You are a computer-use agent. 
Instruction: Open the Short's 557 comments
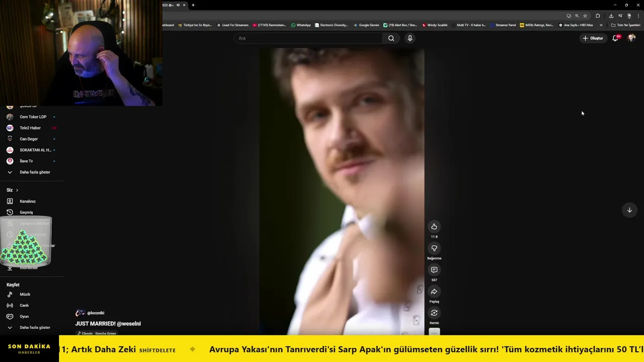(x=434, y=270)
